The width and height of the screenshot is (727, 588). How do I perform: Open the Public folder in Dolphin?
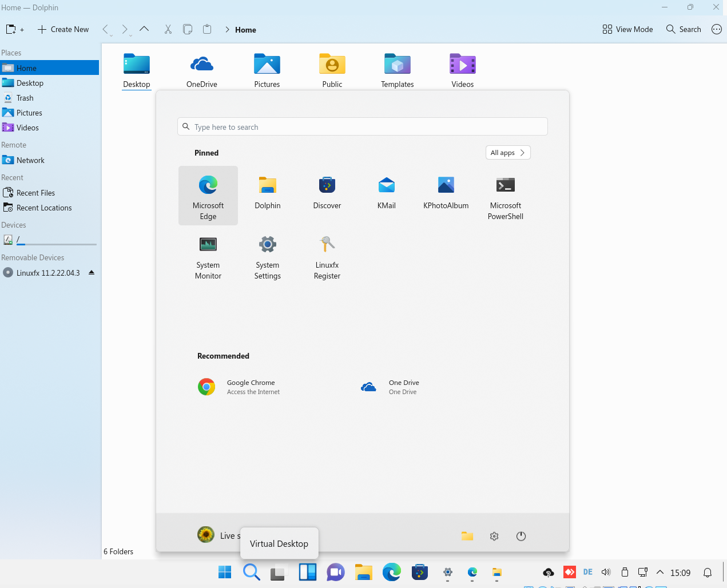[x=332, y=71]
